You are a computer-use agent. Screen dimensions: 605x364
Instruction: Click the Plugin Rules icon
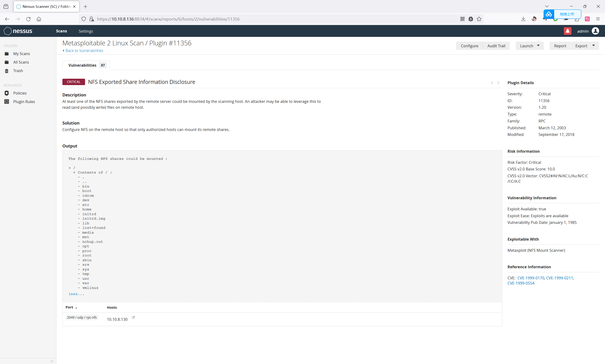[7, 102]
